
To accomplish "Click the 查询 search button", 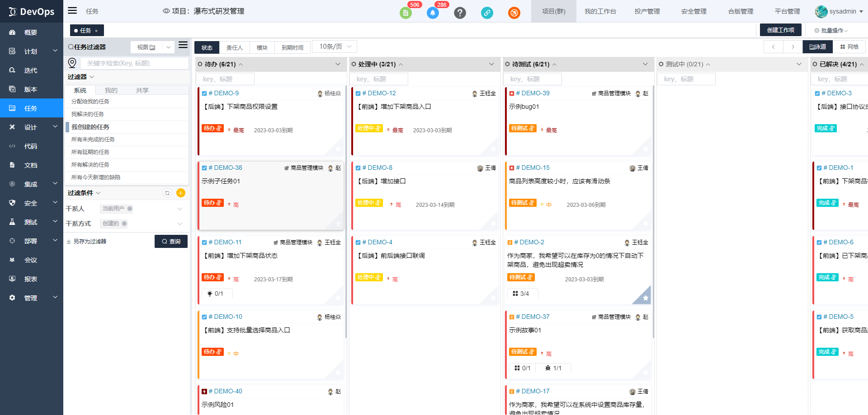I will coord(171,241).
